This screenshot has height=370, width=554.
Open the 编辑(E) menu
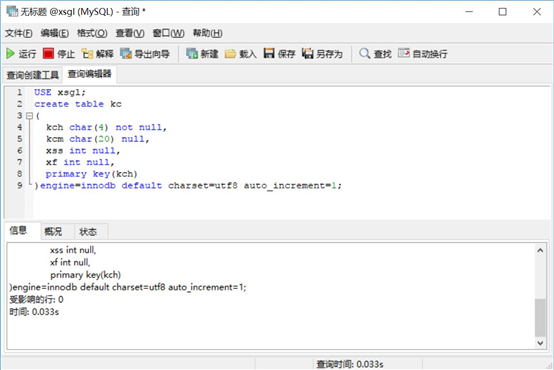[x=54, y=33]
